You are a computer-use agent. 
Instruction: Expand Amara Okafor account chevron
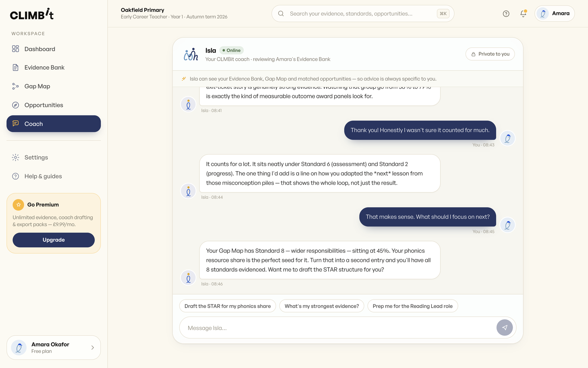click(93, 347)
